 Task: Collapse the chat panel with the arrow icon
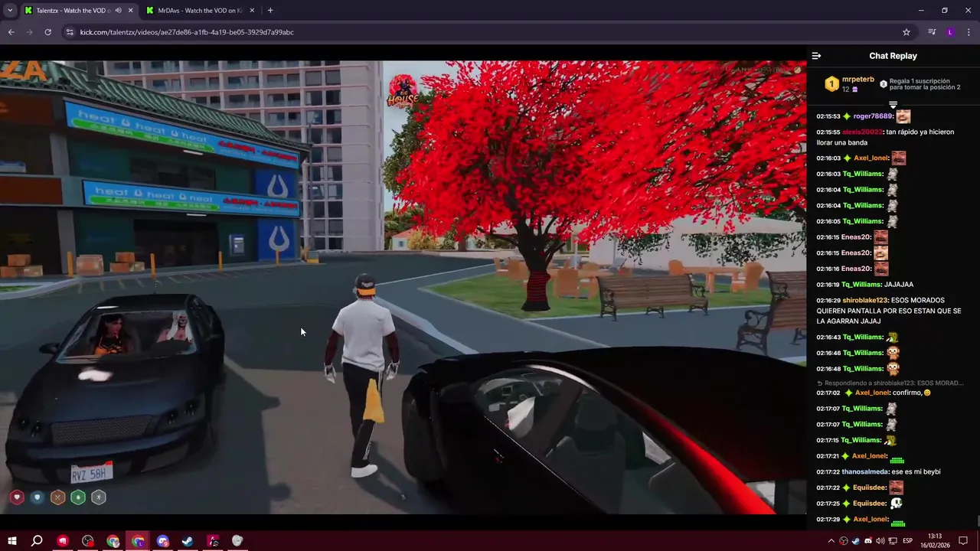(816, 56)
